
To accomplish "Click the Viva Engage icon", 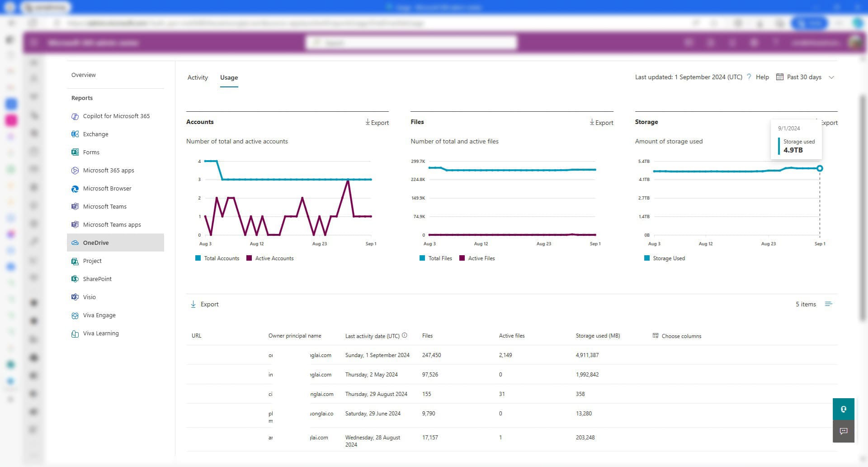I will click(75, 315).
